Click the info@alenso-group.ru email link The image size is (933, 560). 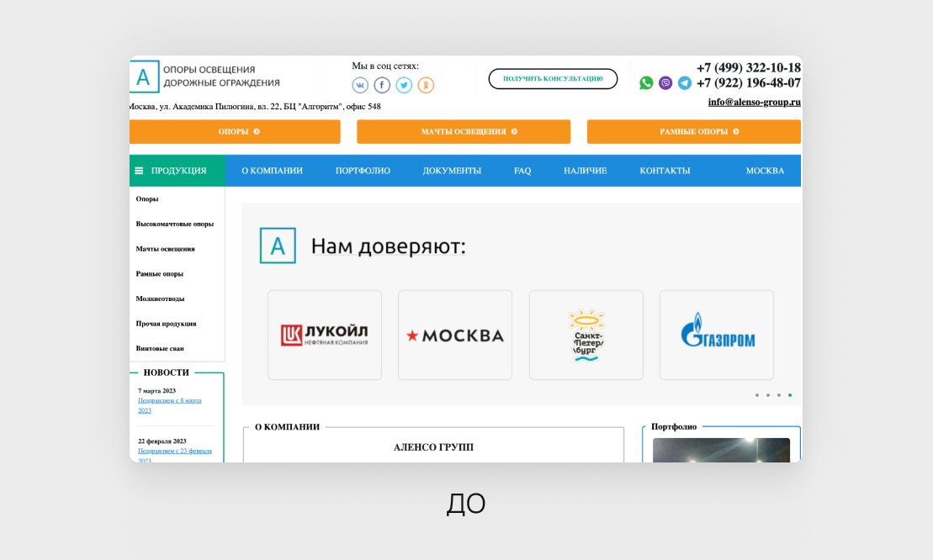(754, 102)
